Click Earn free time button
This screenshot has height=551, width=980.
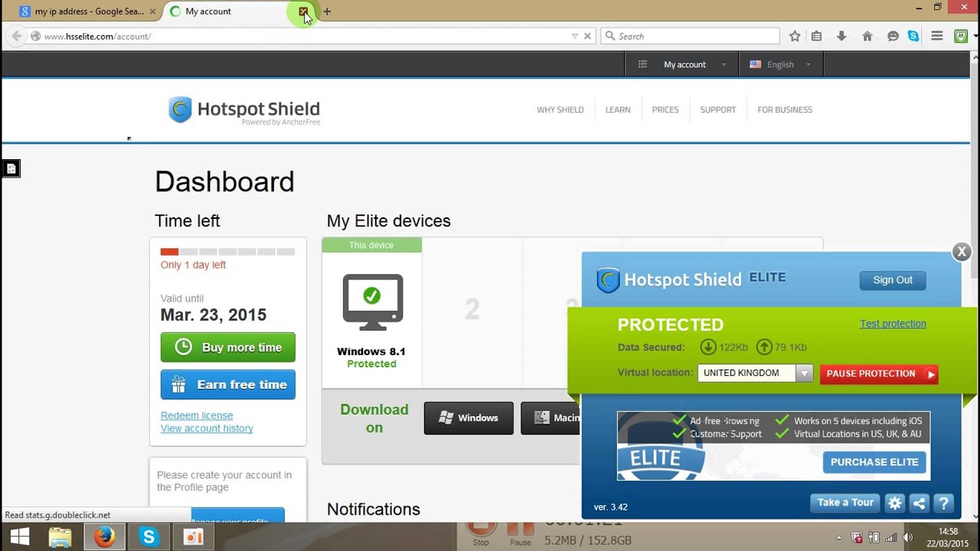click(x=228, y=385)
